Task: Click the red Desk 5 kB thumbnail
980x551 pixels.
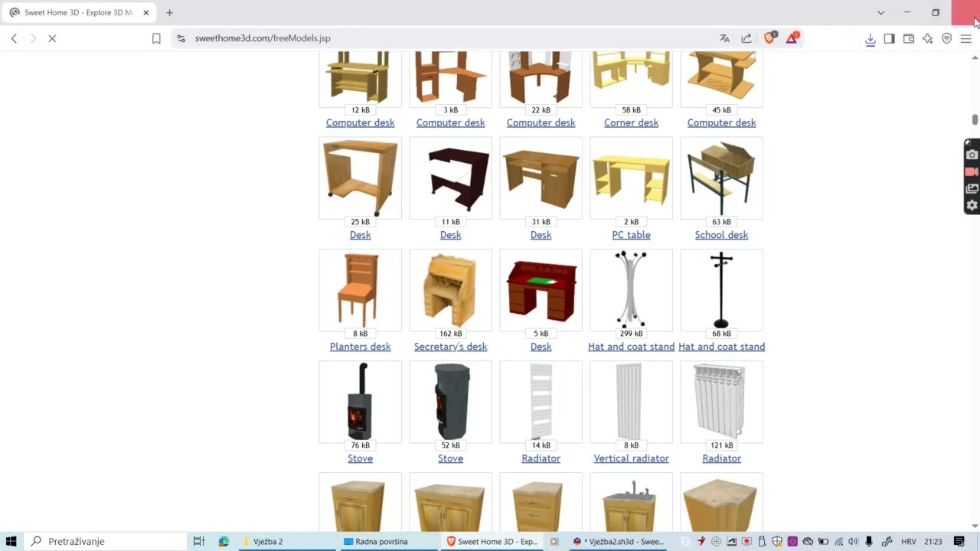Action: 541,289
